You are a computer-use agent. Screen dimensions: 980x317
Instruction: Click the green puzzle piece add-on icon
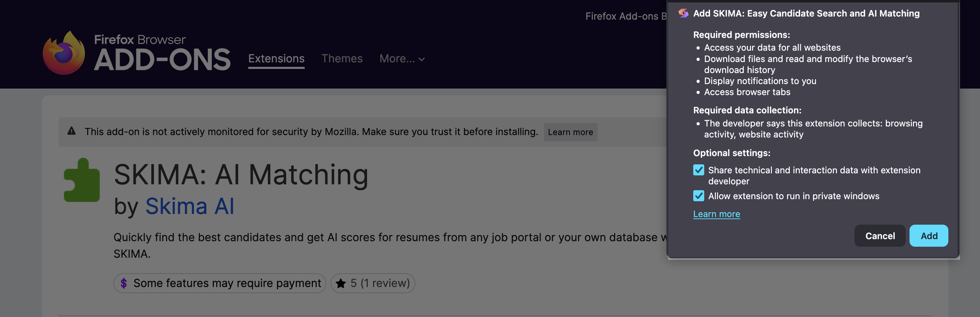[x=82, y=180]
